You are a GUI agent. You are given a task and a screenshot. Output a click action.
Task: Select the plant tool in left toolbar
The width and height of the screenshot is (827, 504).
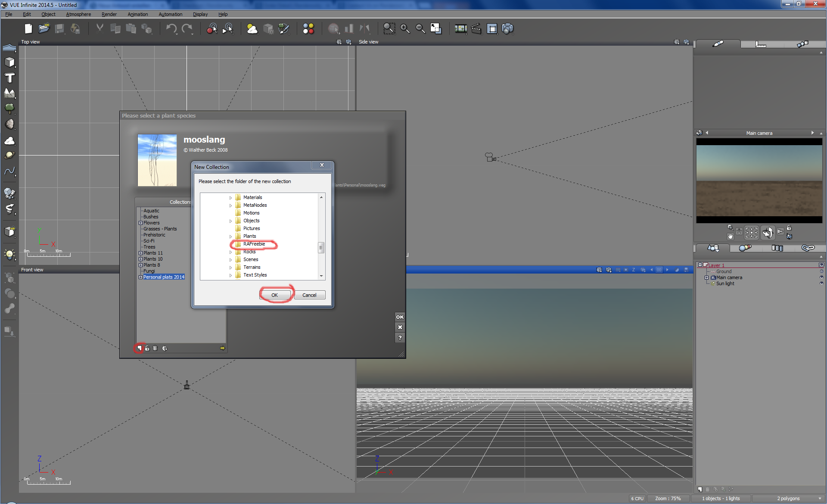coord(9,108)
